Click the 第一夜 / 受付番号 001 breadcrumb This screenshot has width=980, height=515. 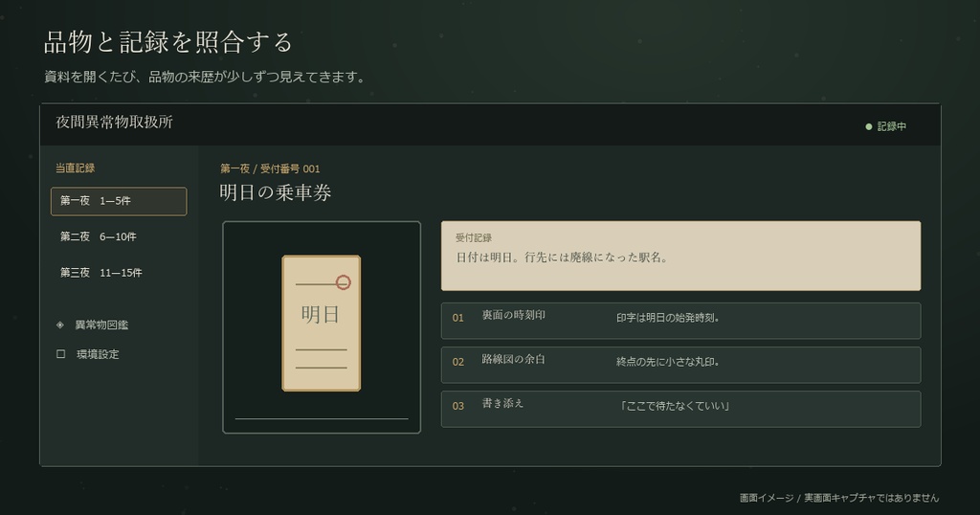point(270,168)
